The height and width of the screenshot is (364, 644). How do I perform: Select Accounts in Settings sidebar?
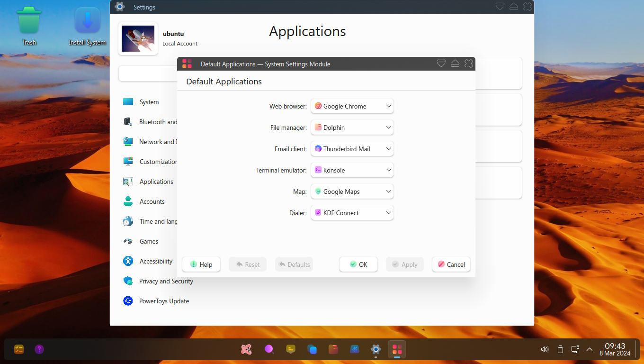(152, 201)
